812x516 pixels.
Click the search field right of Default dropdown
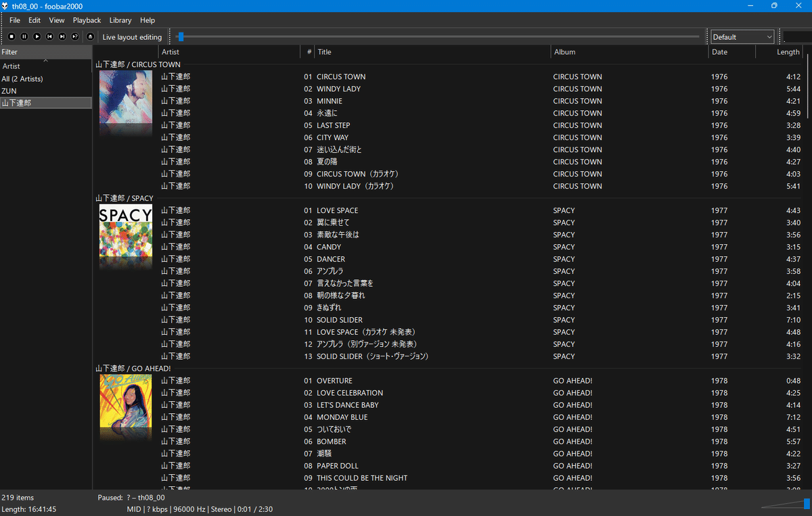(797, 37)
